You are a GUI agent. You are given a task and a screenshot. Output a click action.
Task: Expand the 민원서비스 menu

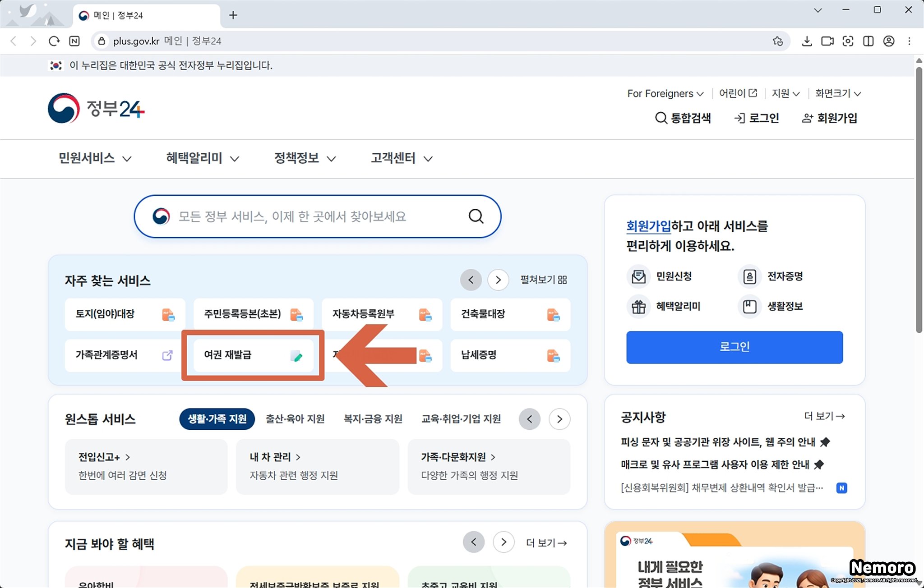point(95,158)
